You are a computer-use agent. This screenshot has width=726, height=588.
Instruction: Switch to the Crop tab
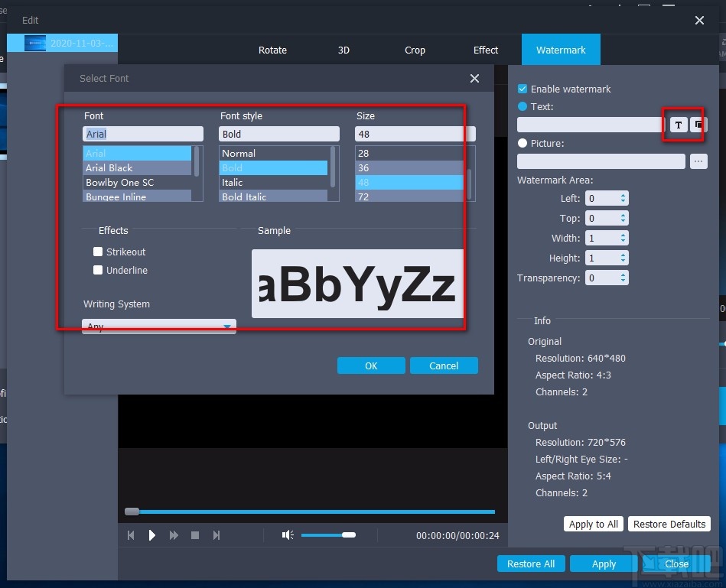[415, 50]
